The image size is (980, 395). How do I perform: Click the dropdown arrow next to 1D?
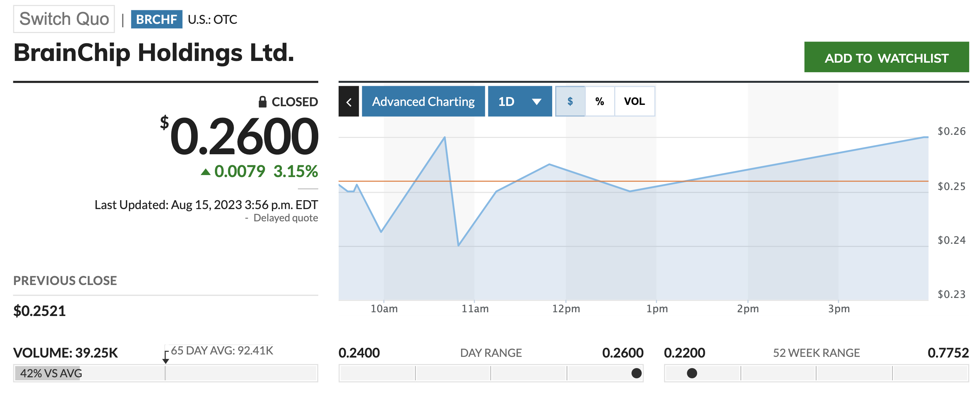click(x=536, y=102)
